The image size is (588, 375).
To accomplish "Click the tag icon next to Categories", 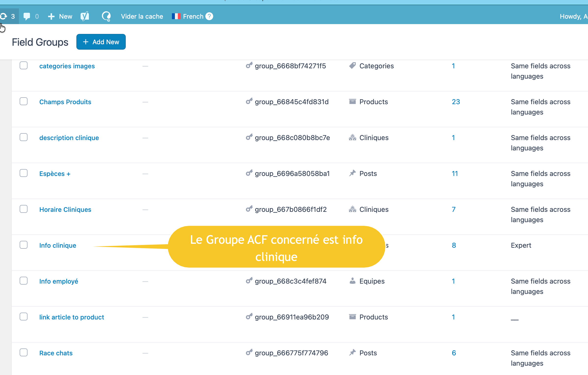I will pyautogui.click(x=352, y=66).
